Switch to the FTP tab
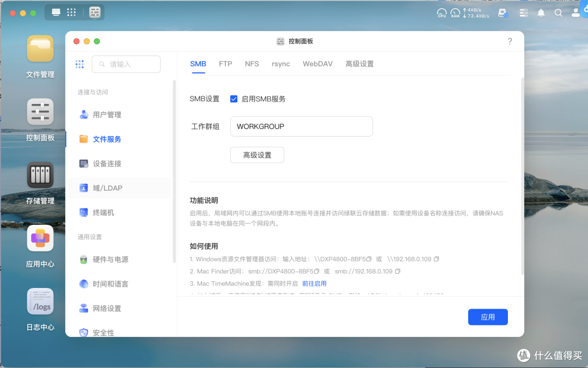 225,64
